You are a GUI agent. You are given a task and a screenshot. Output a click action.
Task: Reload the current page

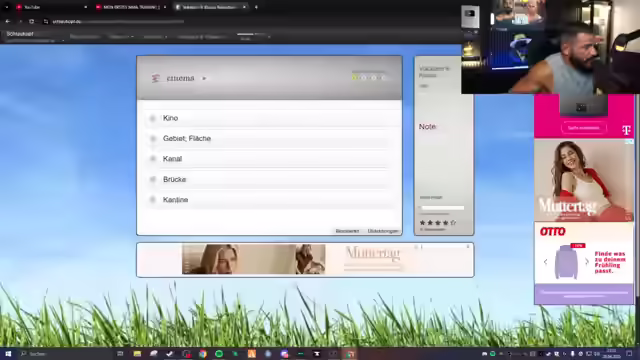[31, 21]
